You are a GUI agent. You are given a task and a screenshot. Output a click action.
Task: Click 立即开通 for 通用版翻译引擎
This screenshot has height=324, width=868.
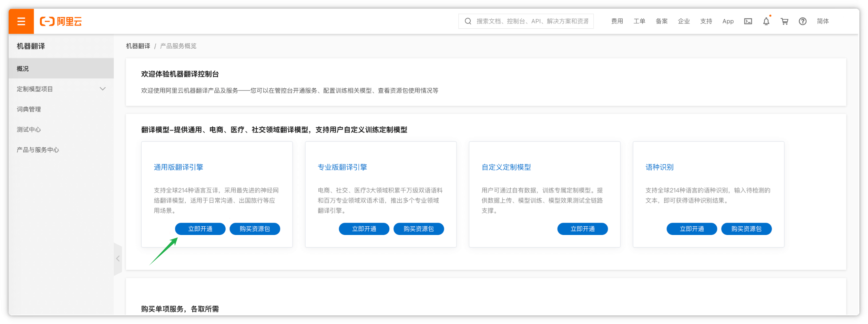click(200, 229)
